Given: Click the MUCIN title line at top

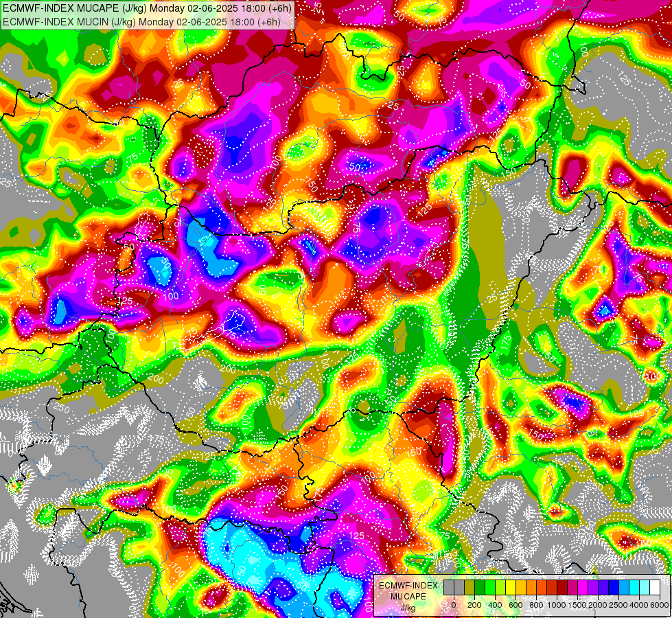Looking at the screenshot, I should 141,21.
